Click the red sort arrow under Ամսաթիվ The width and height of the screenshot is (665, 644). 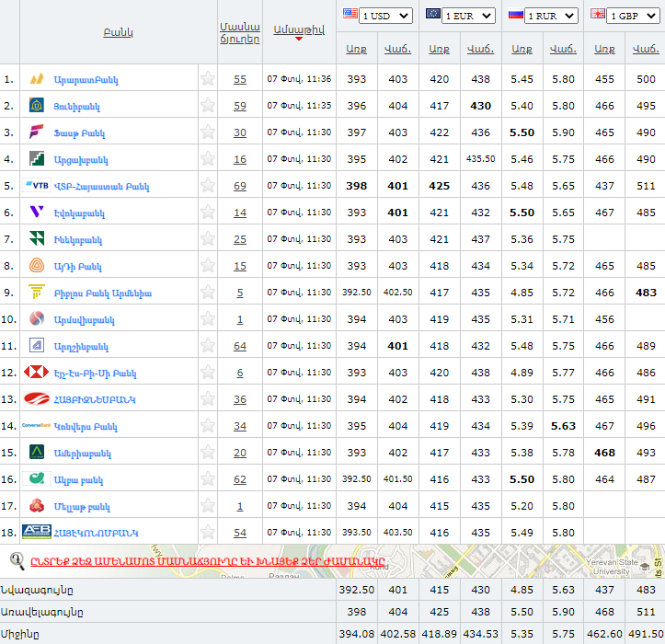[x=299, y=39]
